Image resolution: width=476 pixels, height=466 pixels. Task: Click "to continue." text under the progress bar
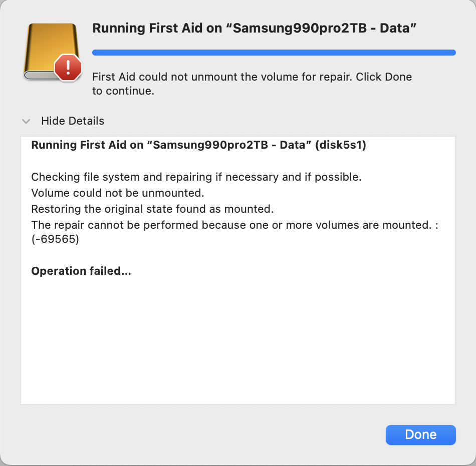123,91
